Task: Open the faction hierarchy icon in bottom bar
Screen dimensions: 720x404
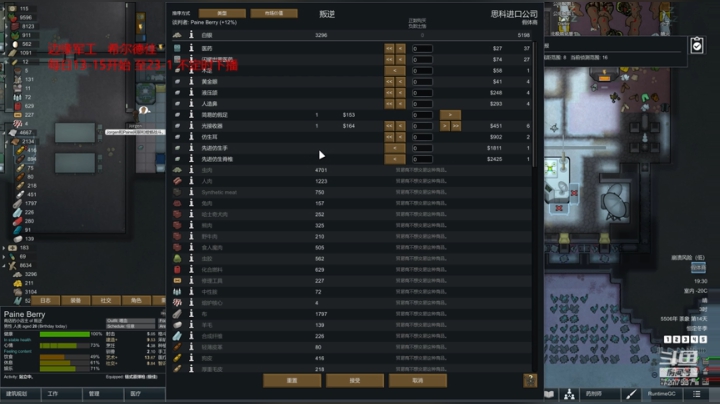Action: (x=569, y=394)
